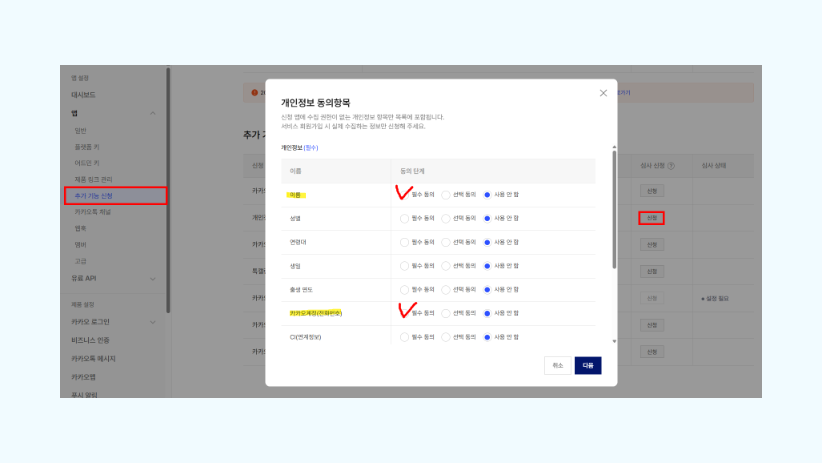Set 출생 연도 to 필수 동의
The width and height of the screenshot is (822, 463).
tap(404, 289)
